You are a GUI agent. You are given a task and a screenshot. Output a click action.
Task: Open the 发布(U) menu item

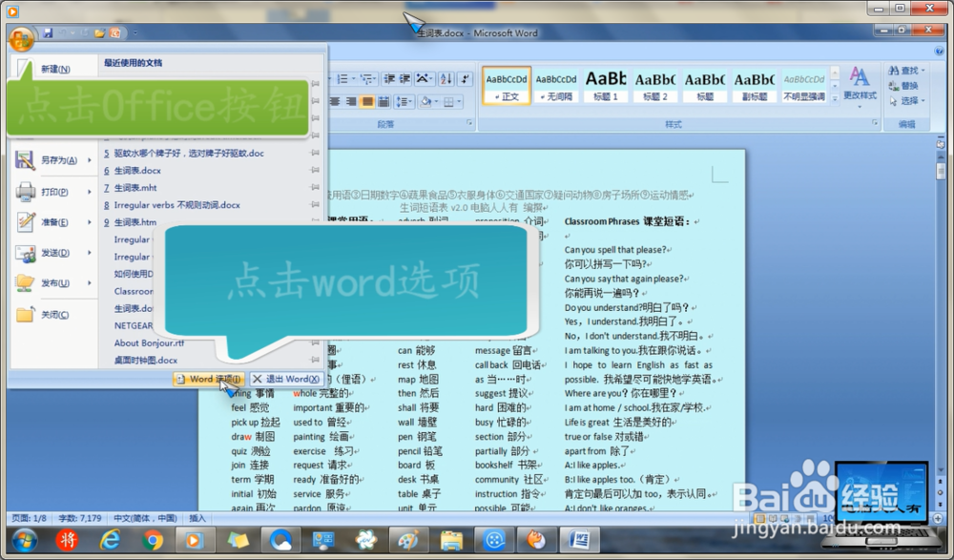point(53,283)
